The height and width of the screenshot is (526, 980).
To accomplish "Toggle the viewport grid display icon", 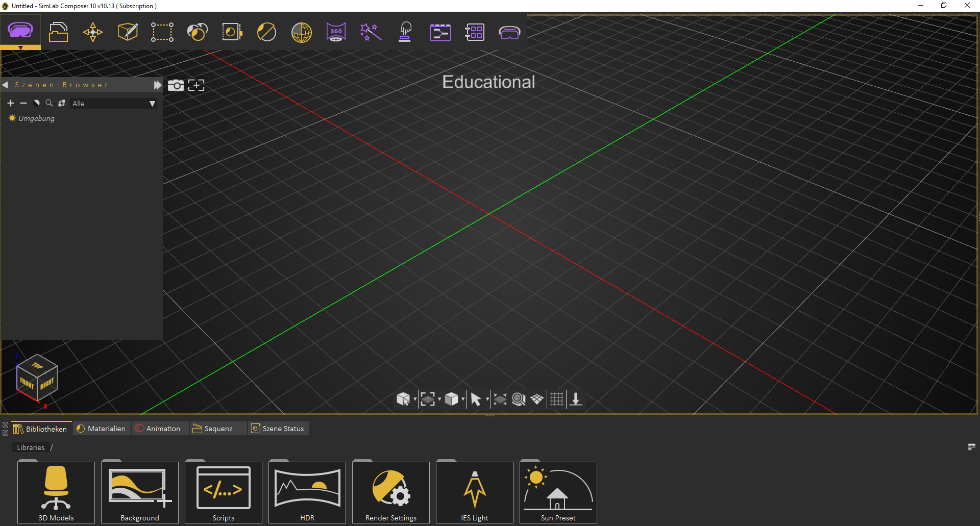I will pyautogui.click(x=556, y=399).
